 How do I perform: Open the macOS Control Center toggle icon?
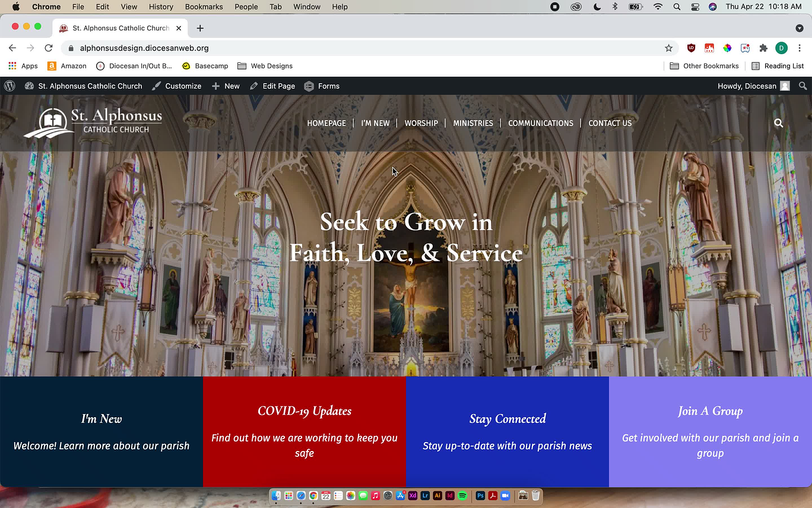tap(695, 7)
